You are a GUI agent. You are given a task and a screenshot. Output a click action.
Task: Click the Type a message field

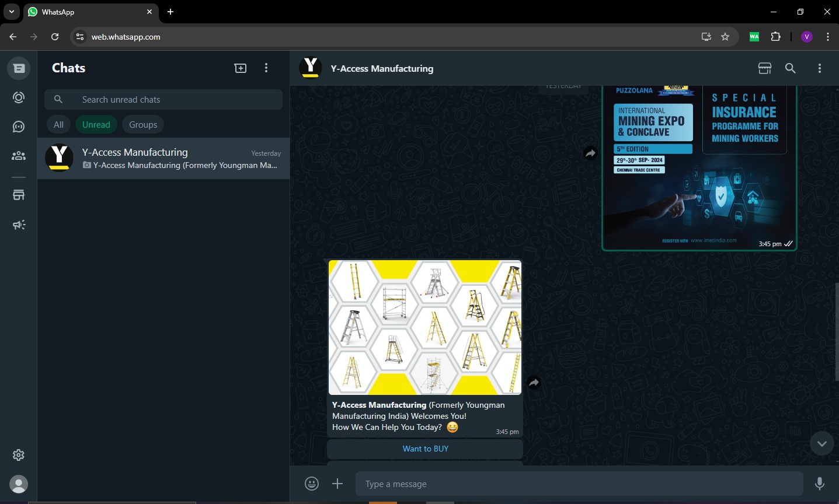tap(579, 484)
